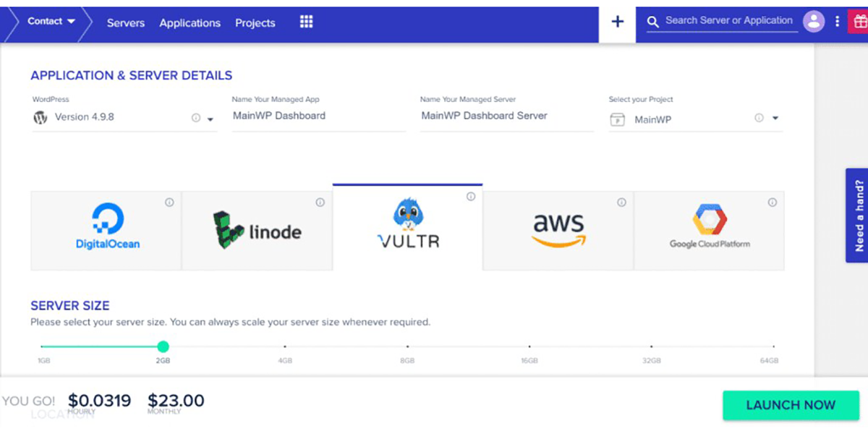The height and width of the screenshot is (434, 868).
Task: Open the Need a hand? side tab
Action: [858, 216]
